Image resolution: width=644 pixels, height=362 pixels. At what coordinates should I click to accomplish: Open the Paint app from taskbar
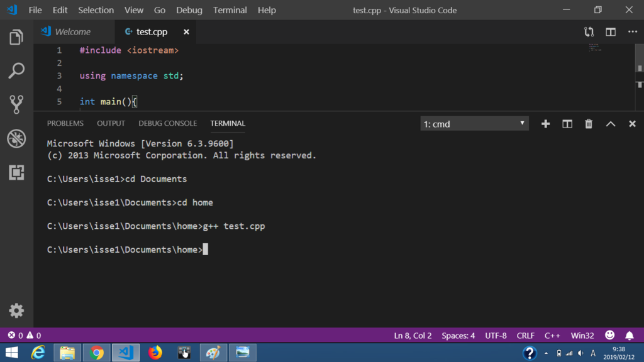click(x=213, y=353)
